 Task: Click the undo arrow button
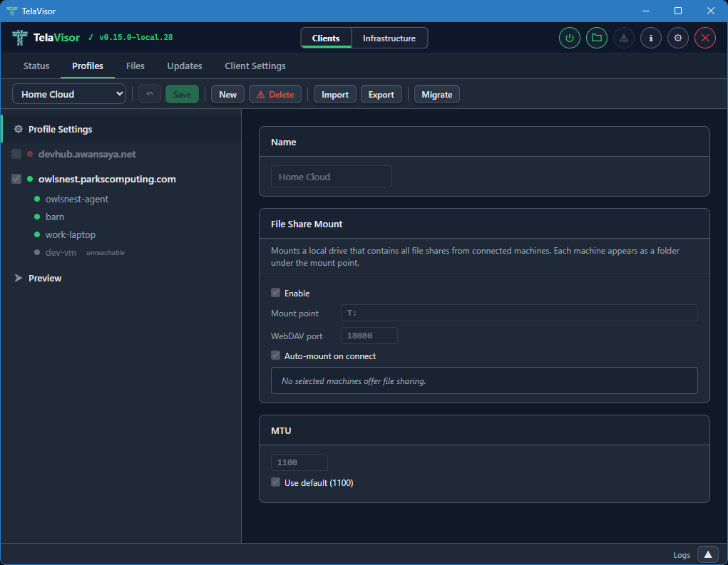pos(150,94)
